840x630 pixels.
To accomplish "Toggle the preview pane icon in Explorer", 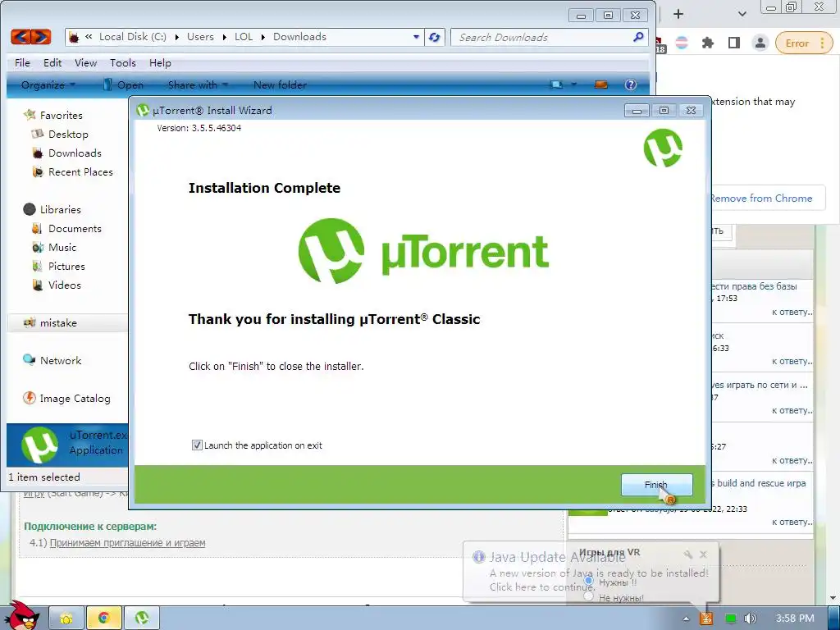I will [601, 84].
